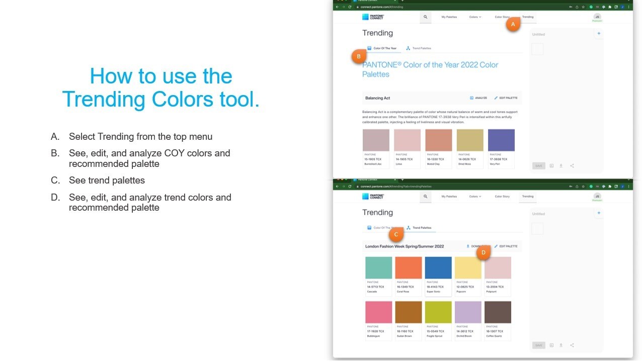This screenshot has width=644, height=362.
Task: Select Very Peri purple swatch
Action: pyautogui.click(x=501, y=140)
